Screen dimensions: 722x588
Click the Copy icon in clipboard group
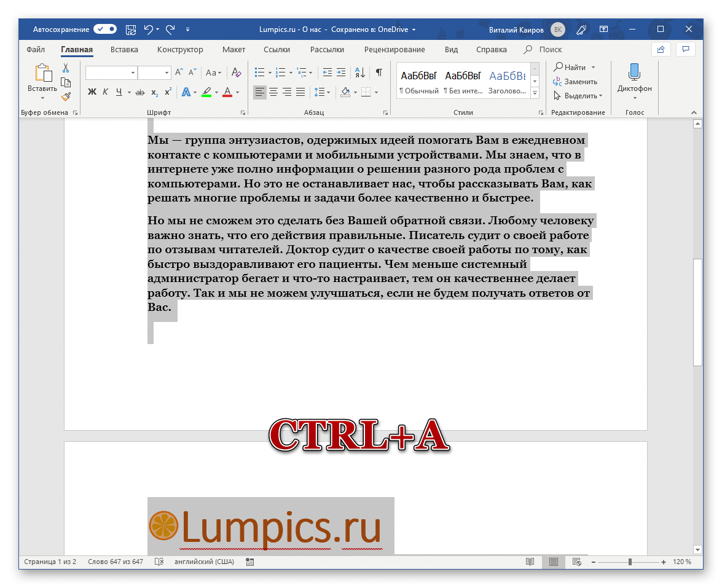click(66, 82)
